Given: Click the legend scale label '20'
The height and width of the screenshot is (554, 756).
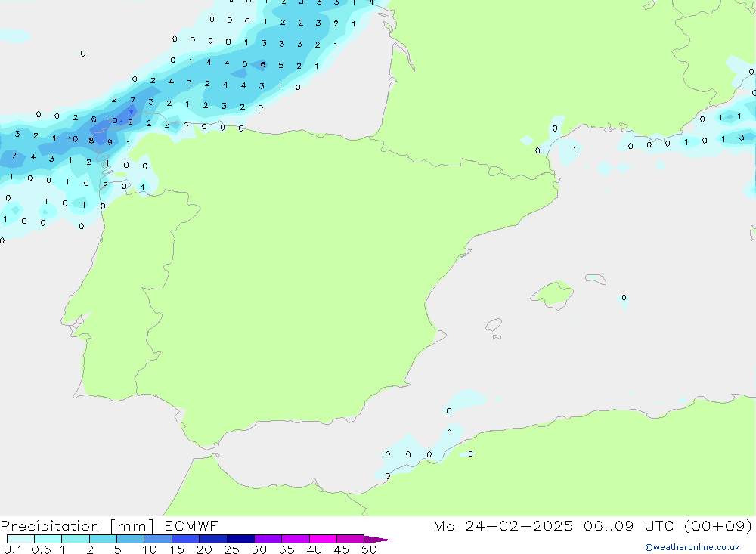Looking at the screenshot, I should coord(204,549).
